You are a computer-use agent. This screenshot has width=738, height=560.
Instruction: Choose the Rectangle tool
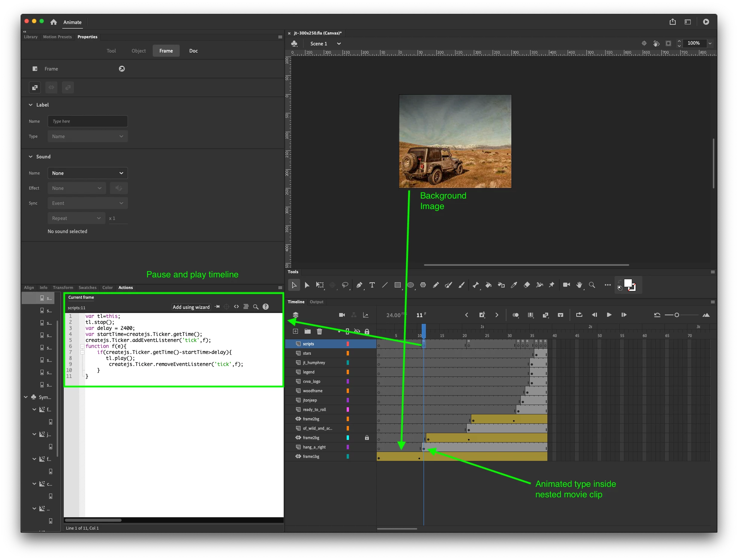(398, 285)
